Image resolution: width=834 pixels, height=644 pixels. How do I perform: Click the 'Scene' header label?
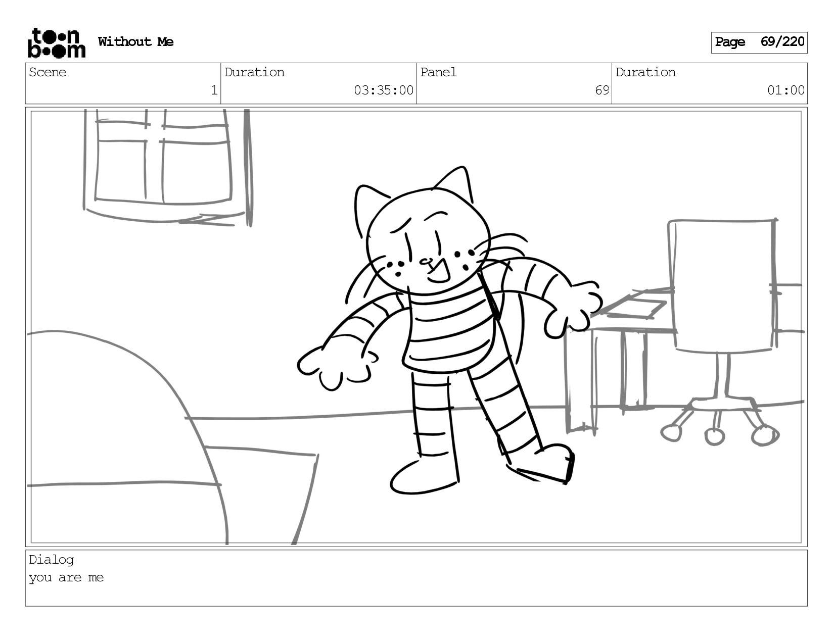(48, 72)
